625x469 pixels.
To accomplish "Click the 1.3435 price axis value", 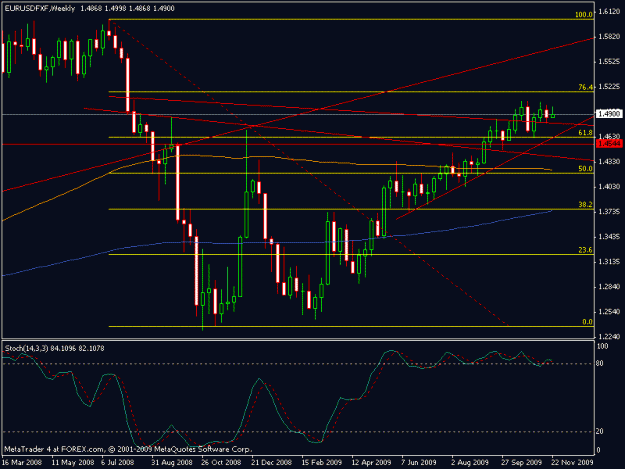I will pyautogui.click(x=609, y=237).
